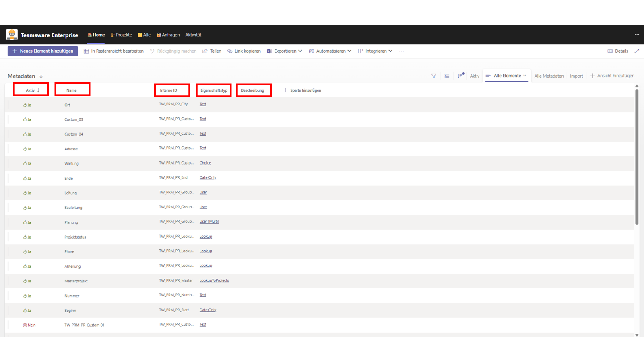Click the group-by list icon
This screenshot has height=362, width=644.
[x=447, y=76]
